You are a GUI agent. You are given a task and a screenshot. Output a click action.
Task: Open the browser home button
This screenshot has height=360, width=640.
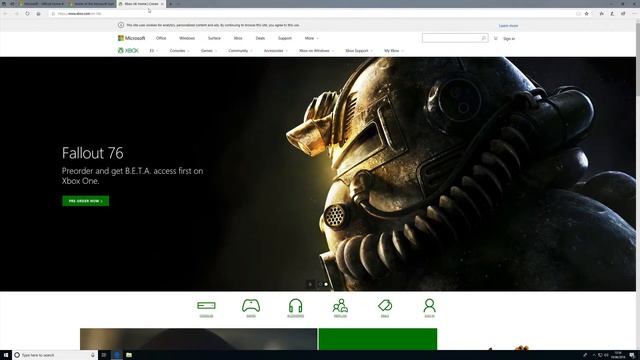[38, 13]
